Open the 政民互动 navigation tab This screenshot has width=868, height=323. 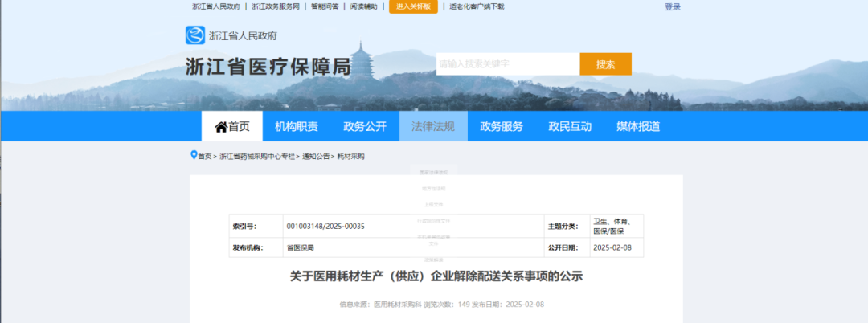[x=570, y=126]
